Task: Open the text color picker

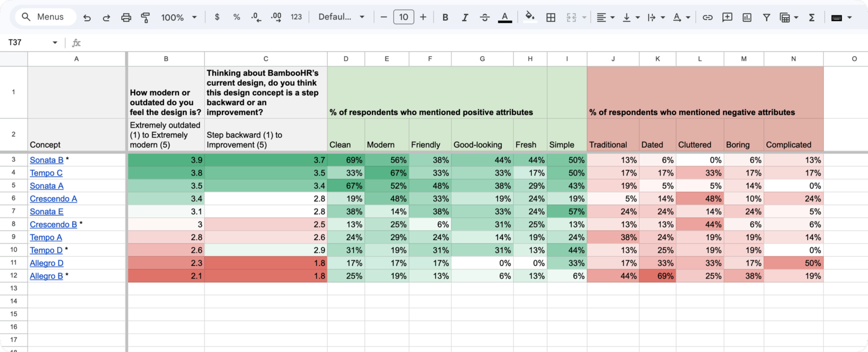Action: coord(505,17)
